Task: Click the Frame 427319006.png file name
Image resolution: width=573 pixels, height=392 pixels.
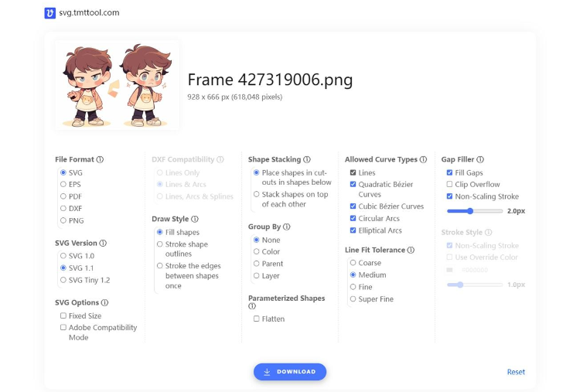Action: 270,80
